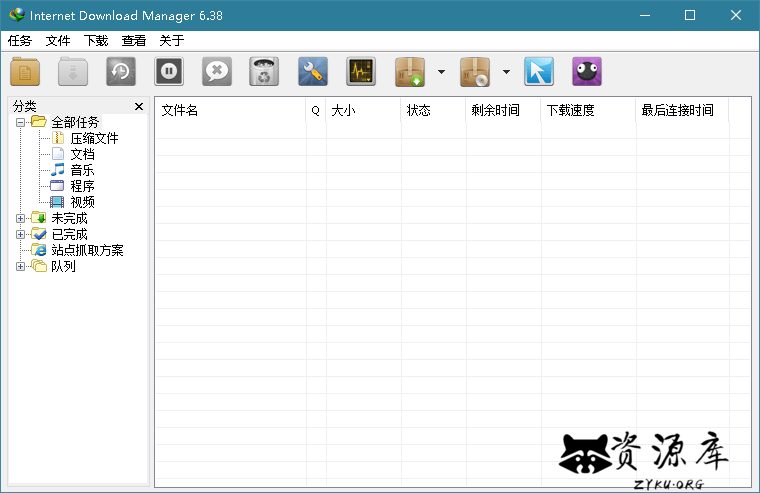This screenshot has height=493, width=760.
Task: Click the document page category icon
Action: coord(58,154)
